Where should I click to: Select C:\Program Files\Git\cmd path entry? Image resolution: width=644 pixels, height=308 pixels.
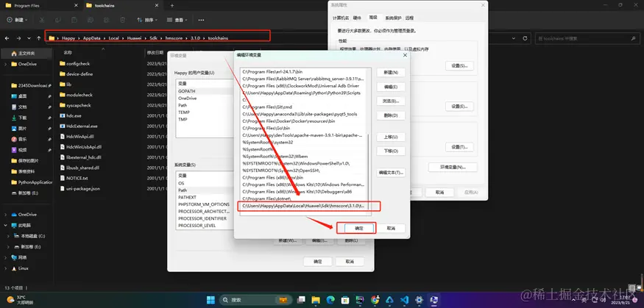click(303, 107)
